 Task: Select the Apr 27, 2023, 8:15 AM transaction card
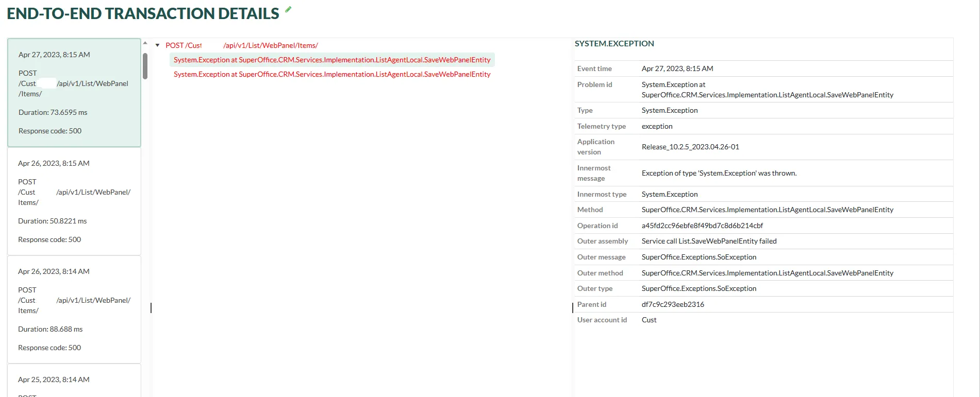coord(74,93)
